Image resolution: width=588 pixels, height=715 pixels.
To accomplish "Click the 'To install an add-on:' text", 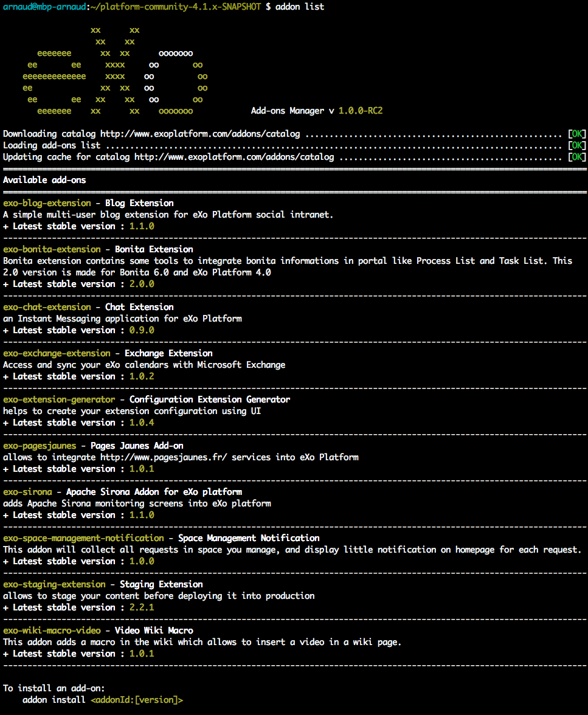I will 54,688.
